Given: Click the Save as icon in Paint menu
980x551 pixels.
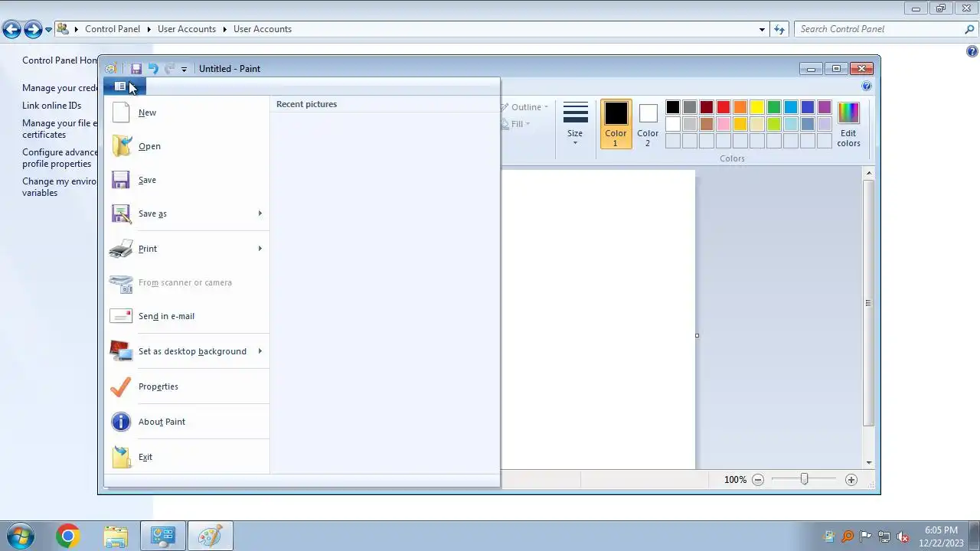Looking at the screenshot, I should click(121, 214).
